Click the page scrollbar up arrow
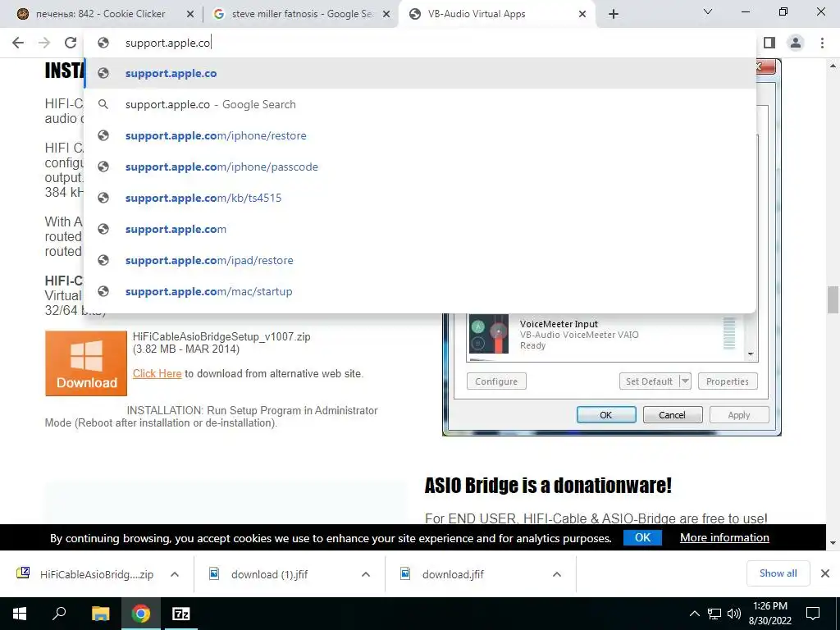Viewport: 840px width, 630px height. [833, 66]
